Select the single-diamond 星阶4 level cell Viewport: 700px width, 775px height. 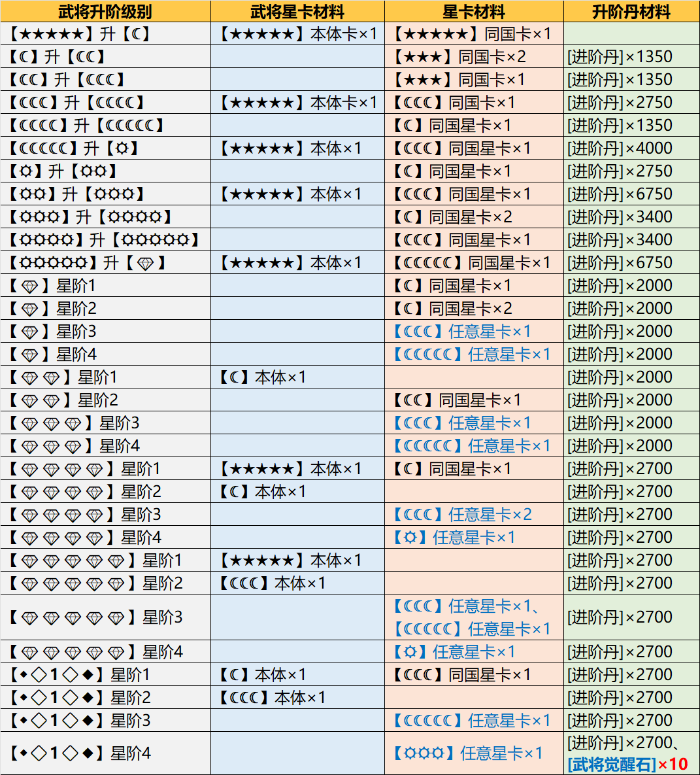pos(105,354)
